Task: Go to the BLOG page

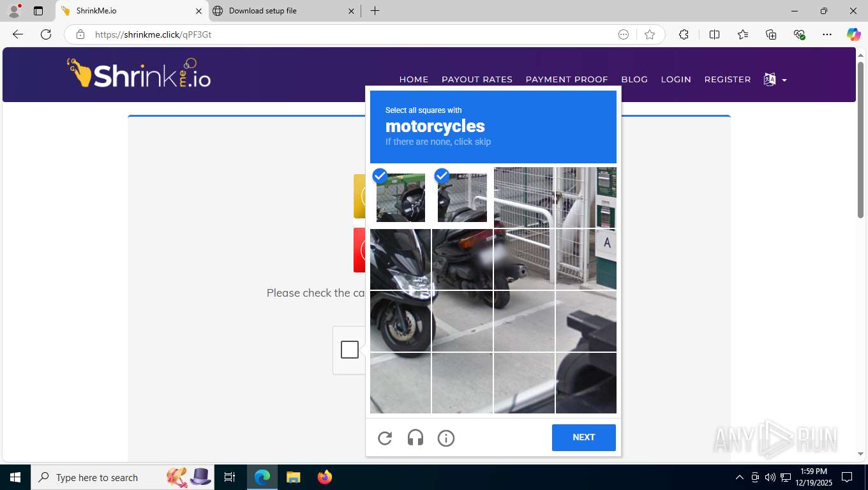Action: (x=634, y=80)
